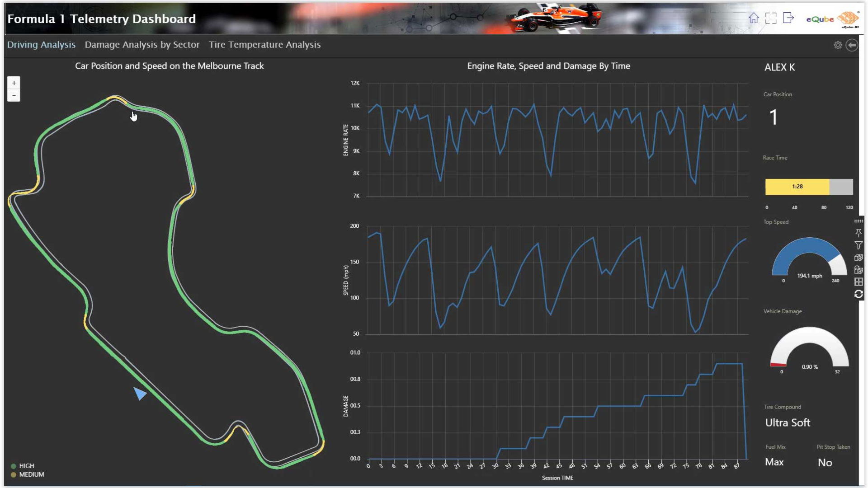Click the HIGH legend entry
The image size is (868, 488).
click(23, 466)
